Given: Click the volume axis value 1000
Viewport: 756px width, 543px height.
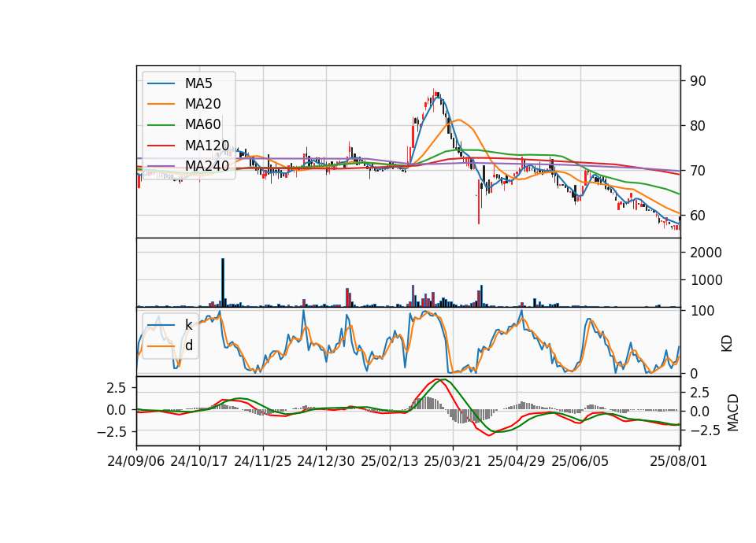Looking at the screenshot, I should (706, 280).
